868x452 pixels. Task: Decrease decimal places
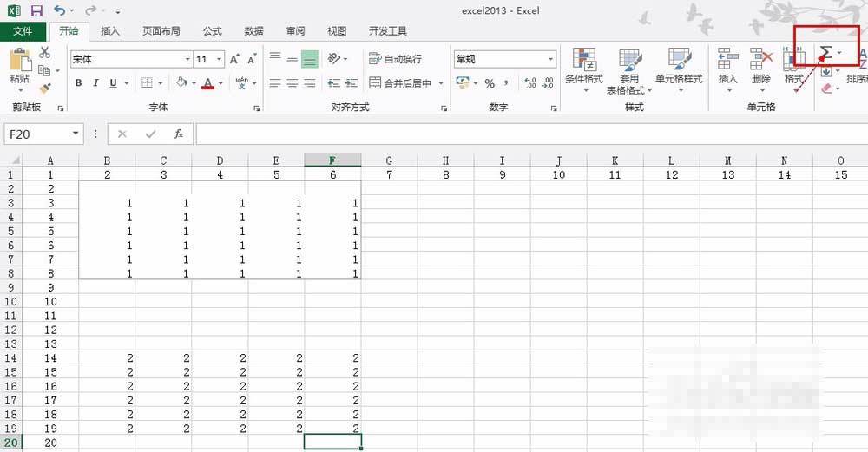[548, 83]
